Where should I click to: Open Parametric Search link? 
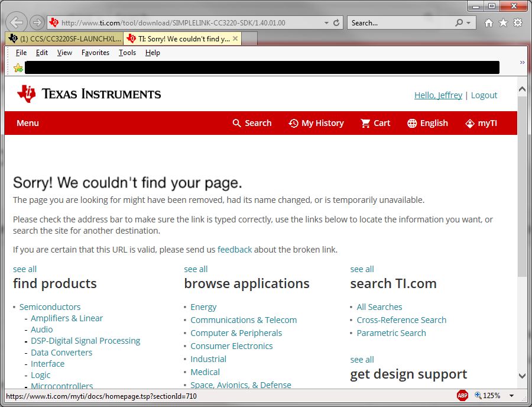pos(391,333)
